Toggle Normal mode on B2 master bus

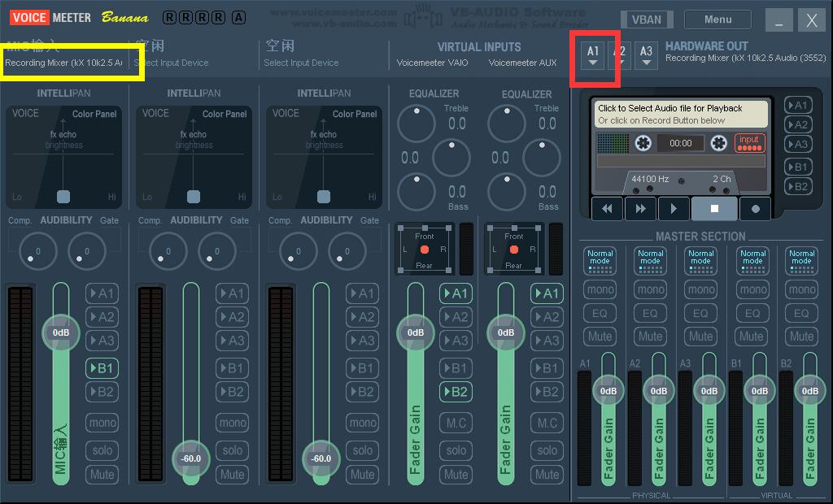[801, 261]
